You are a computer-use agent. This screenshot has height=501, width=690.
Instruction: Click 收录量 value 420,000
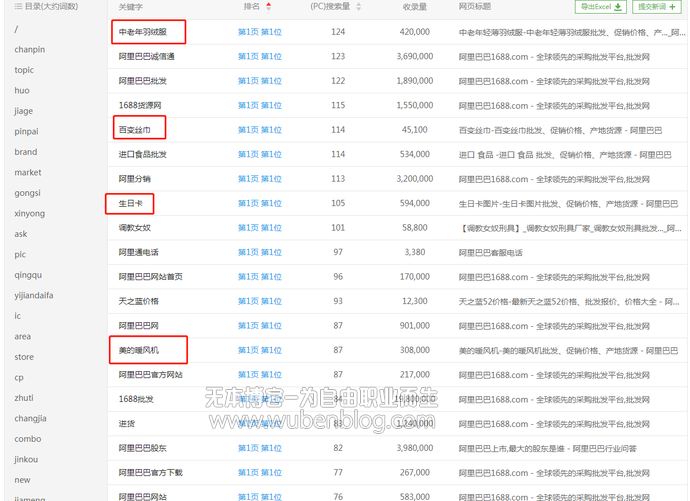click(415, 32)
